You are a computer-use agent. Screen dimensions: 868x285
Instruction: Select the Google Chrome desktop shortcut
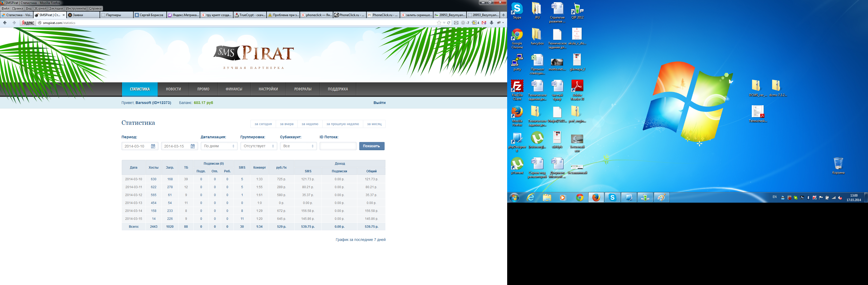click(517, 39)
